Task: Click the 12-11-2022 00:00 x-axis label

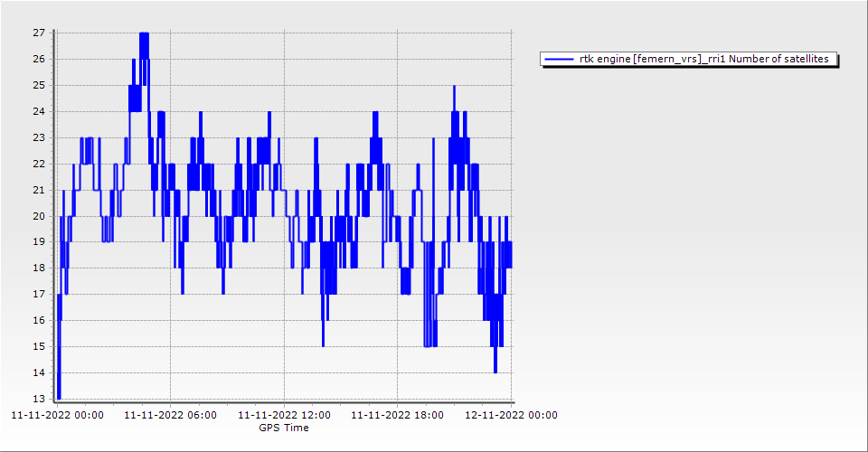Action: coord(511,415)
